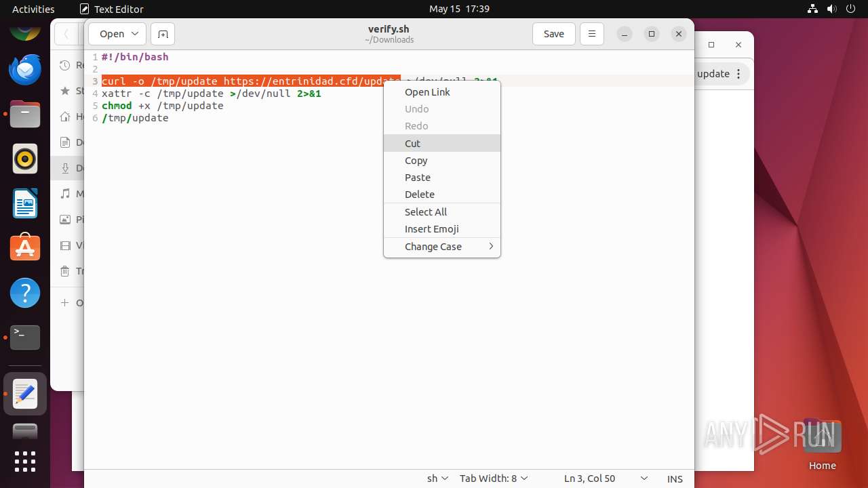The height and width of the screenshot is (488, 868).
Task: Click the shebang line #!/bin/bash
Action: tap(135, 57)
